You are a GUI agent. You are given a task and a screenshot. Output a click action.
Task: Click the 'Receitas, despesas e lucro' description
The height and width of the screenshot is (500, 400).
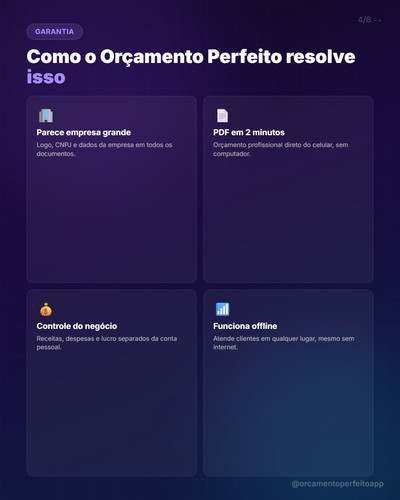(107, 343)
